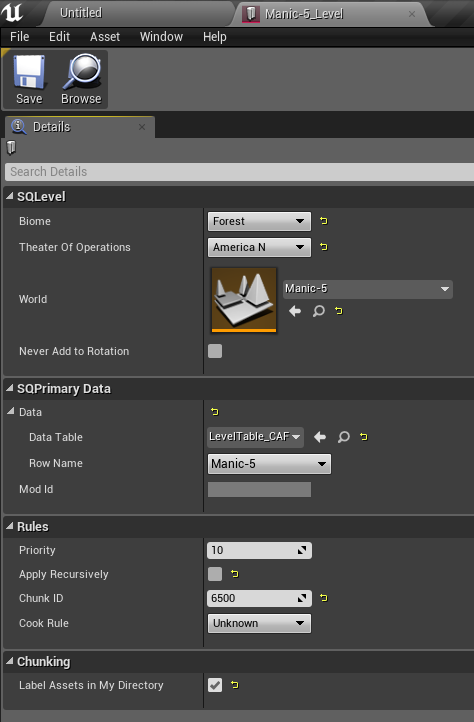Switch to the Untitled tab

[81, 13]
